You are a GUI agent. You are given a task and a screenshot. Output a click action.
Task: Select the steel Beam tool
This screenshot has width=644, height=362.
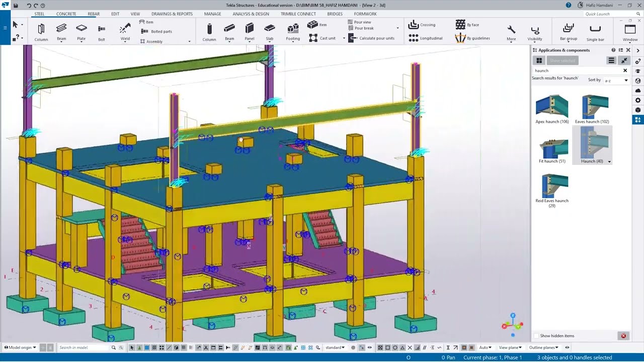click(61, 32)
